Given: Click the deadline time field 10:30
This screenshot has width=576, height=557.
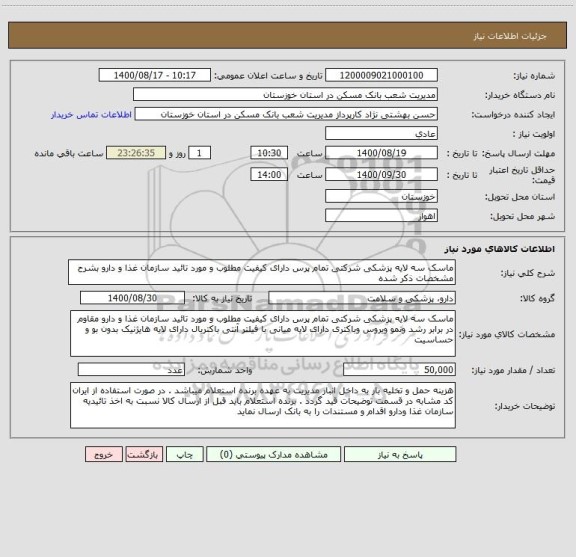Looking at the screenshot, I should (269, 153).
